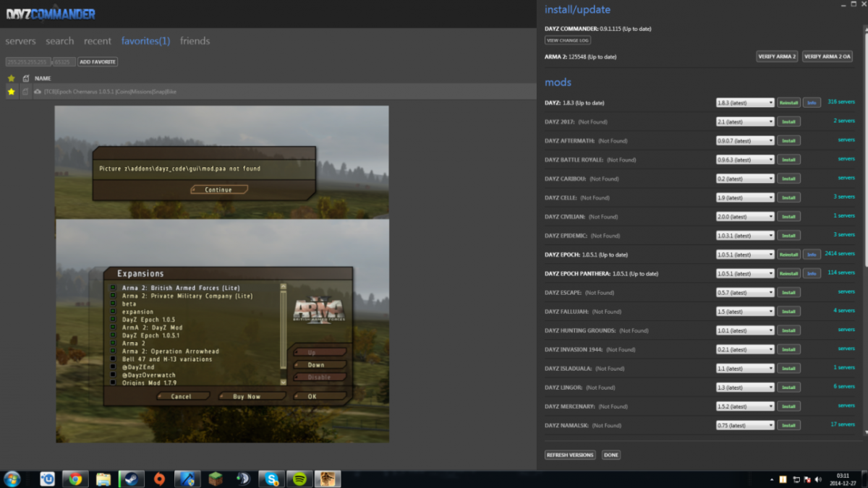This screenshot has height=488, width=868.
Task: Focus the server IP address field
Action: (30, 61)
